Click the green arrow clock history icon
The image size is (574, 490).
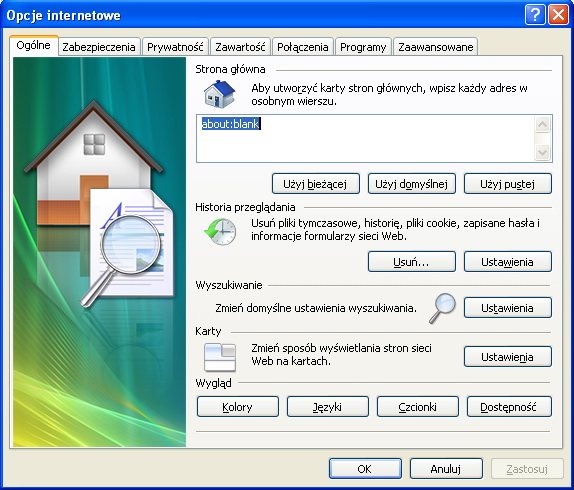220,231
